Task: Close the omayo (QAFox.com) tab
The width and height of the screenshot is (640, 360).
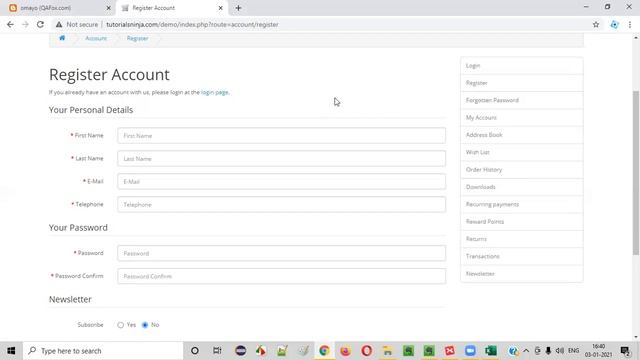Action: 108,8
